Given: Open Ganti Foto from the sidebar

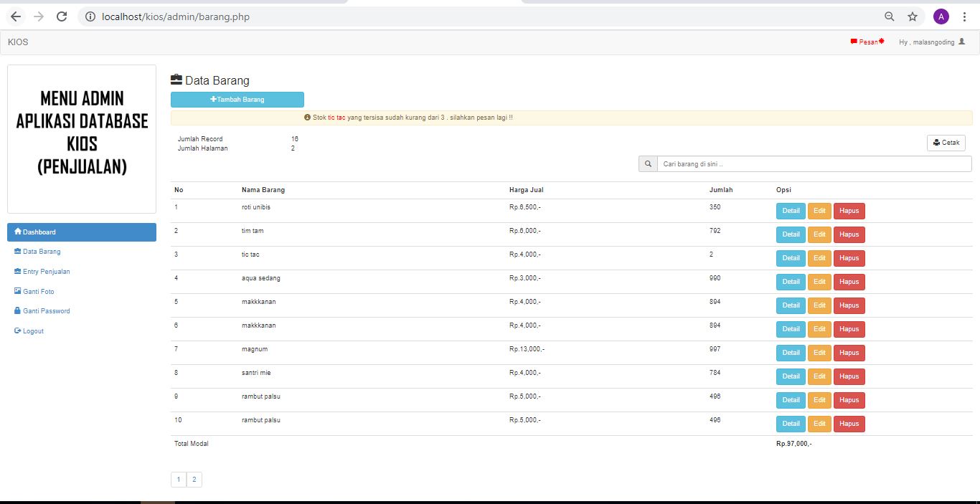Looking at the screenshot, I should [x=38, y=292].
